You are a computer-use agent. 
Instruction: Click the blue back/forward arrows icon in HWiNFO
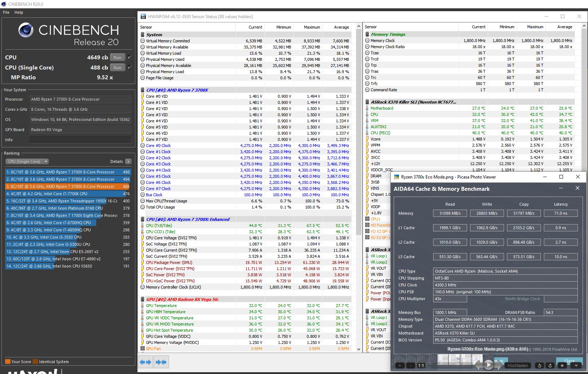coord(145,362)
